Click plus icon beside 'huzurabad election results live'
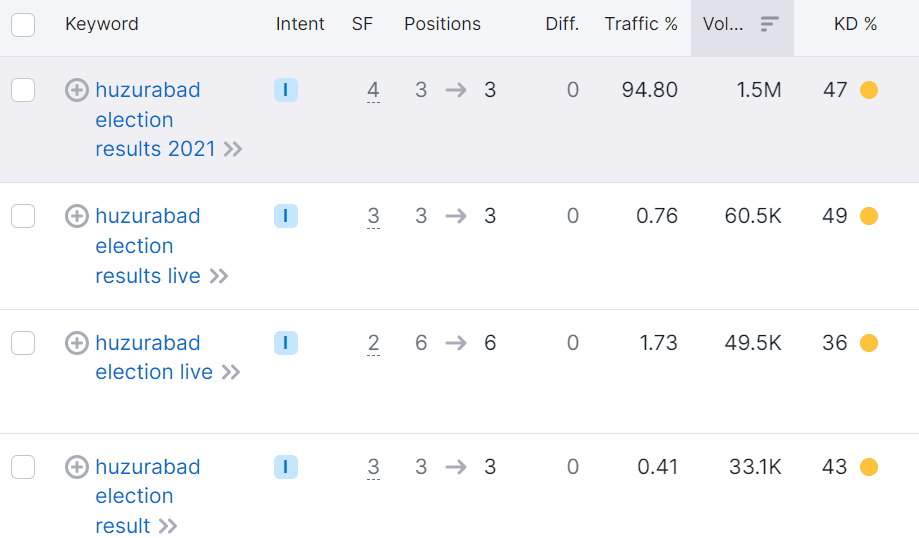Viewport: 919px width, 538px height. coord(76,216)
